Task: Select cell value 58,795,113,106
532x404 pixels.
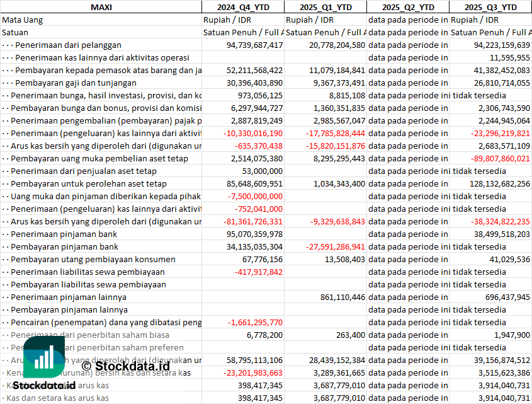Action: tap(254, 359)
